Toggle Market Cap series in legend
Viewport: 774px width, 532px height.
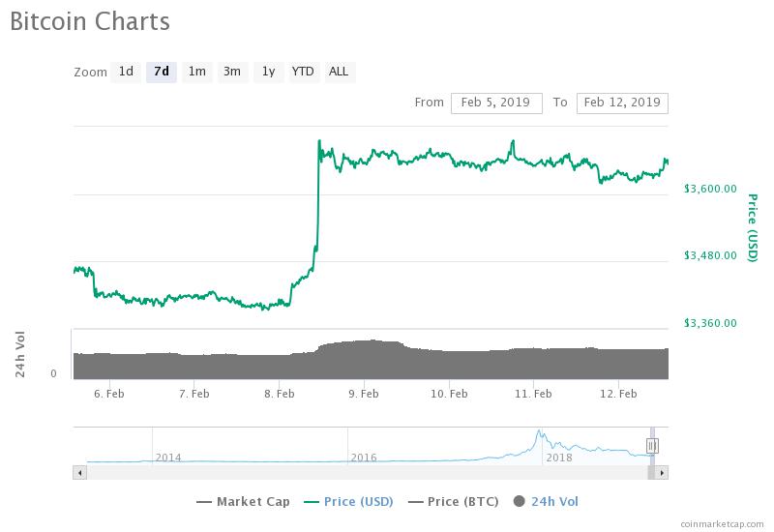click(243, 502)
